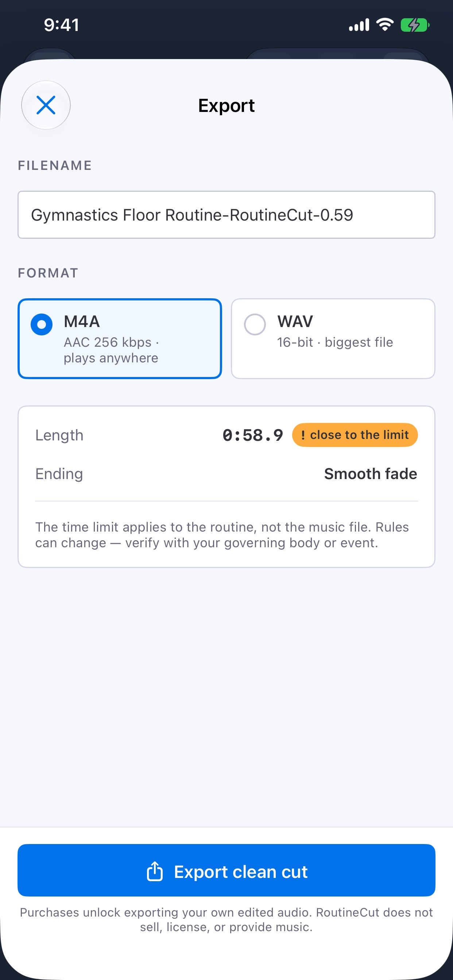Viewport: 453px width, 980px height.
Task: Edit the filename text field
Action: click(226, 215)
